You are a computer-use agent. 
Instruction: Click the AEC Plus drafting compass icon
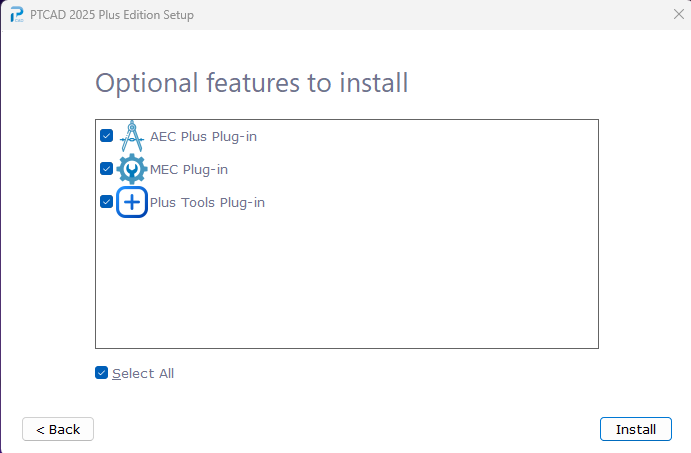(x=132, y=136)
